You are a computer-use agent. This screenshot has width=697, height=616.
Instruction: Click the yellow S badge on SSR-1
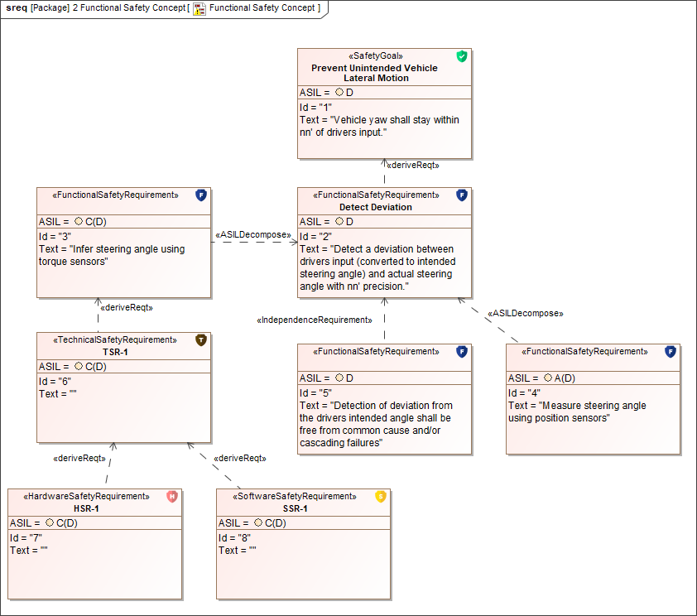click(x=380, y=496)
